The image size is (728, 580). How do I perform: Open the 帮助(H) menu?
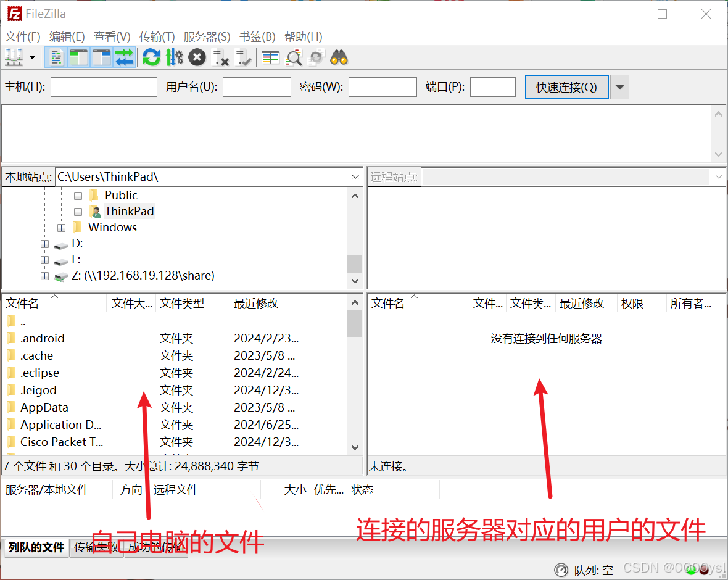point(303,36)
